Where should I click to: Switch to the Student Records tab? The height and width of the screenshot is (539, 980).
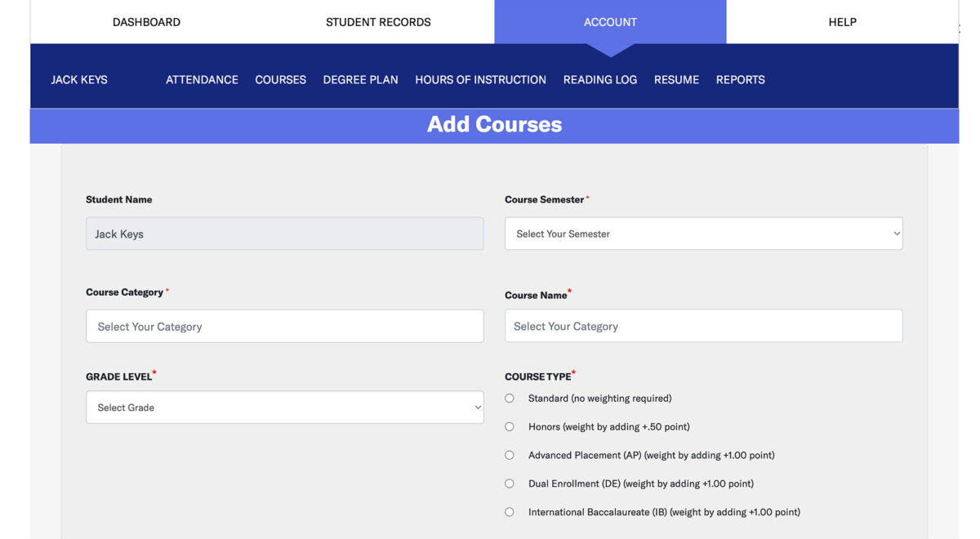[x=378, y=22]
